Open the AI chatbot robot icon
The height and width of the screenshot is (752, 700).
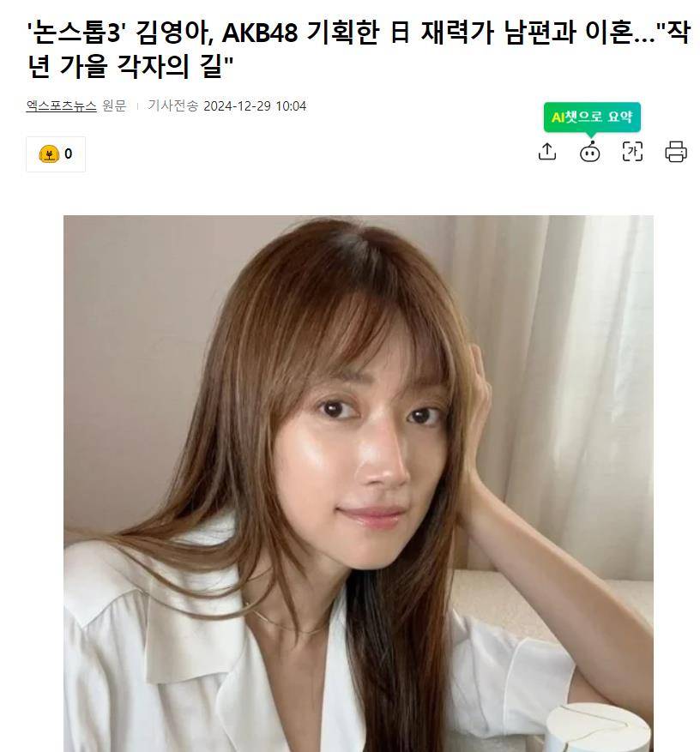click(589, 152)
